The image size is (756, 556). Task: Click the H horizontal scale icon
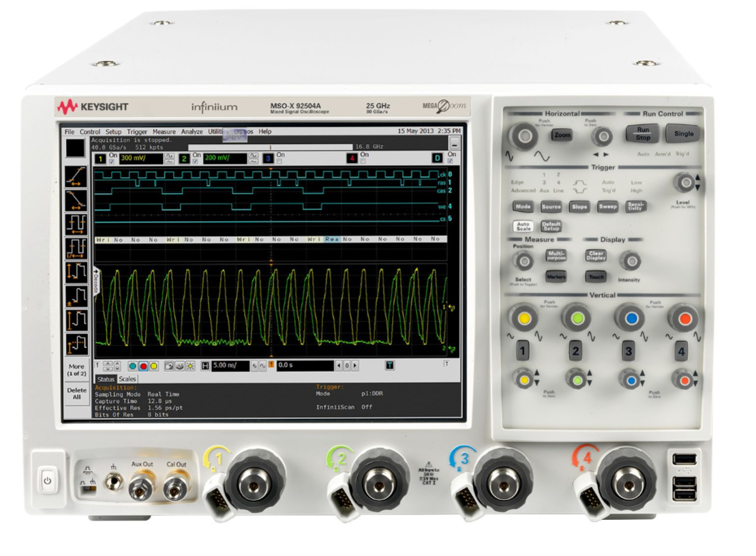pos(206,366)
